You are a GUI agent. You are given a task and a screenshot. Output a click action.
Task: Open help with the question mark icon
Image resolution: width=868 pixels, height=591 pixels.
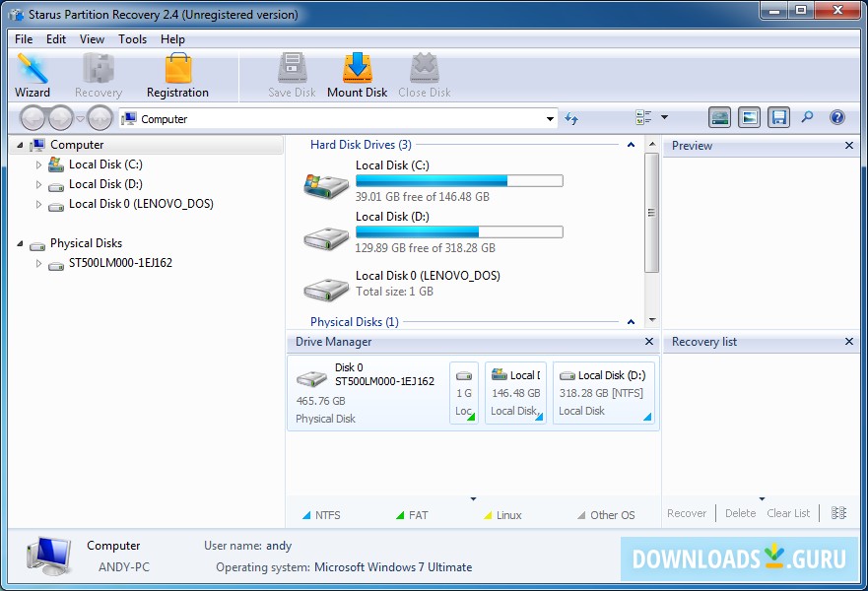(837, 117)
